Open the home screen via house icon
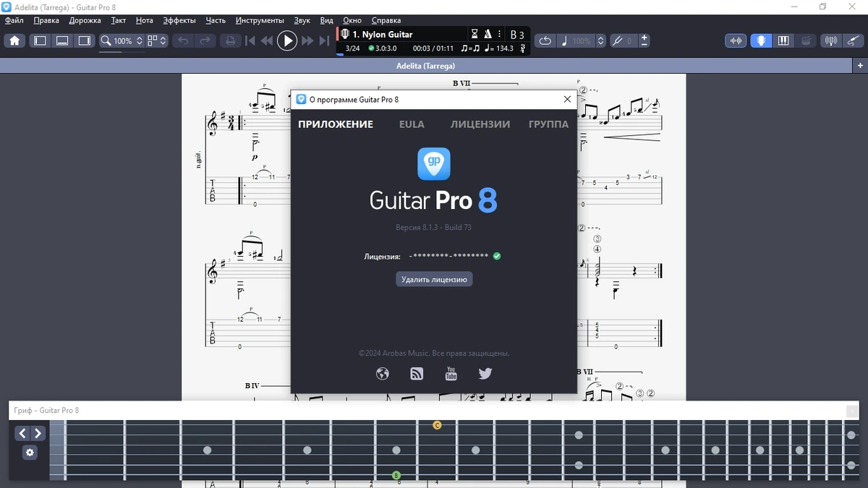 click(14, 41)
